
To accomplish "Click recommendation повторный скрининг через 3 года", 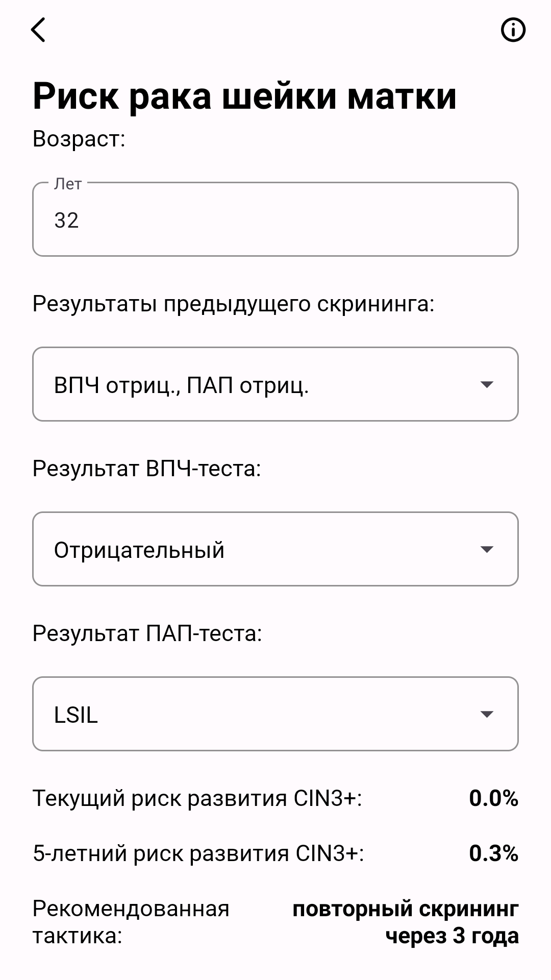I will 406,922.
